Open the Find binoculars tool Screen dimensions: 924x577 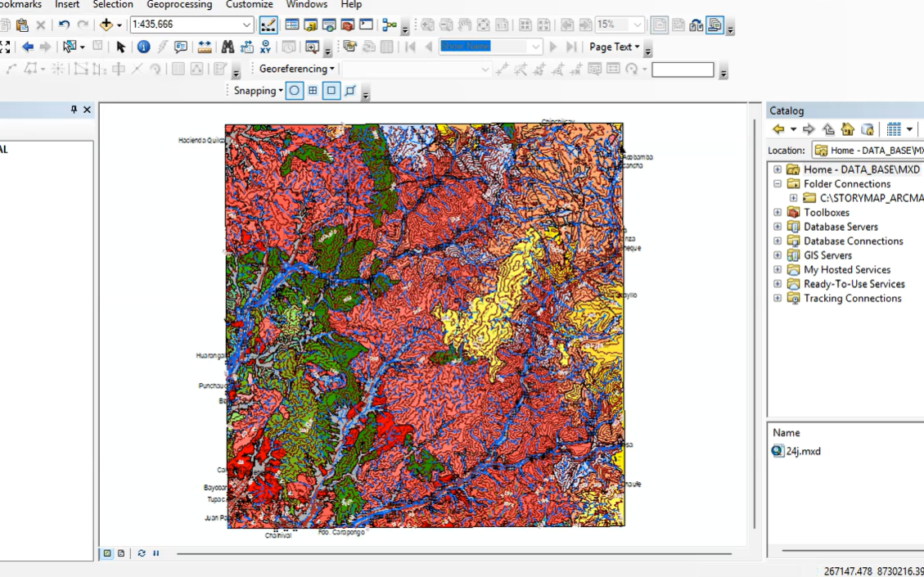[x=228, y=47]
